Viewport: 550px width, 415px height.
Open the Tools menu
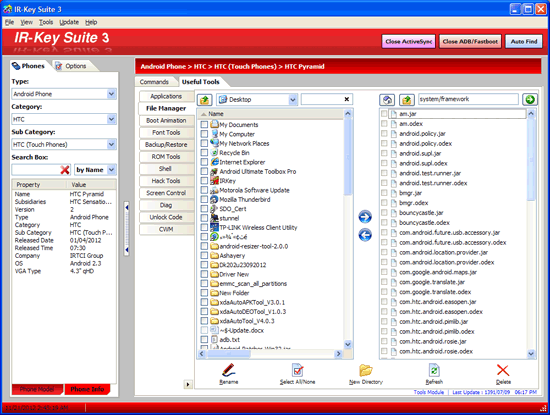(x=46, y=22)
